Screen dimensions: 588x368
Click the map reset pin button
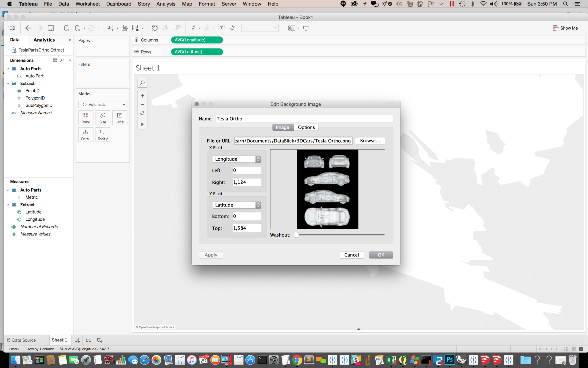click(143, 113)
